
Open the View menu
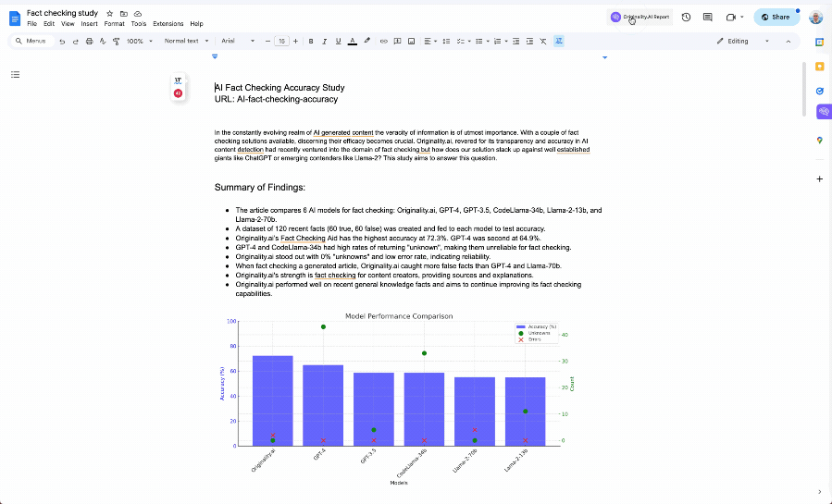coord(68,24)
